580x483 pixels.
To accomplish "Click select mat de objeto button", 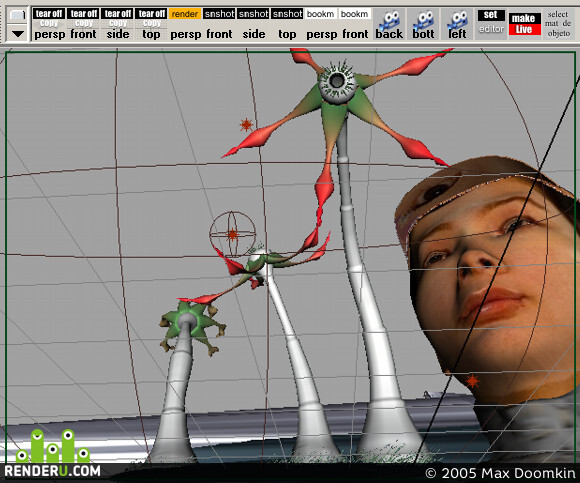I will click(x=559, y=24).
